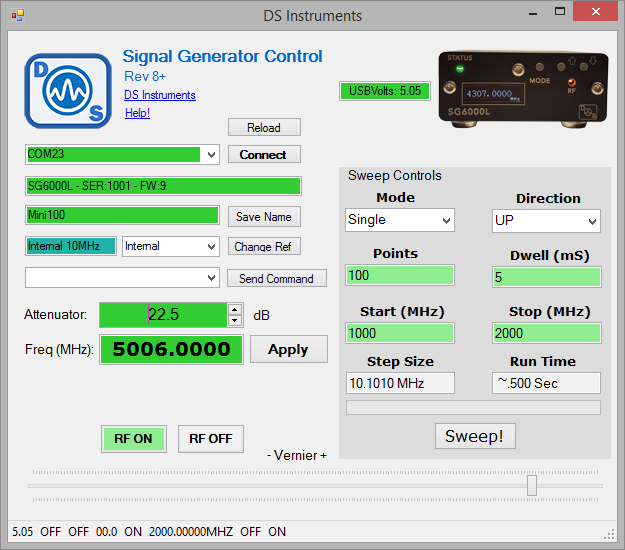Turn RF output on
Image resolution: width=625 pixels, height=550 pixels.
[133, 438]
